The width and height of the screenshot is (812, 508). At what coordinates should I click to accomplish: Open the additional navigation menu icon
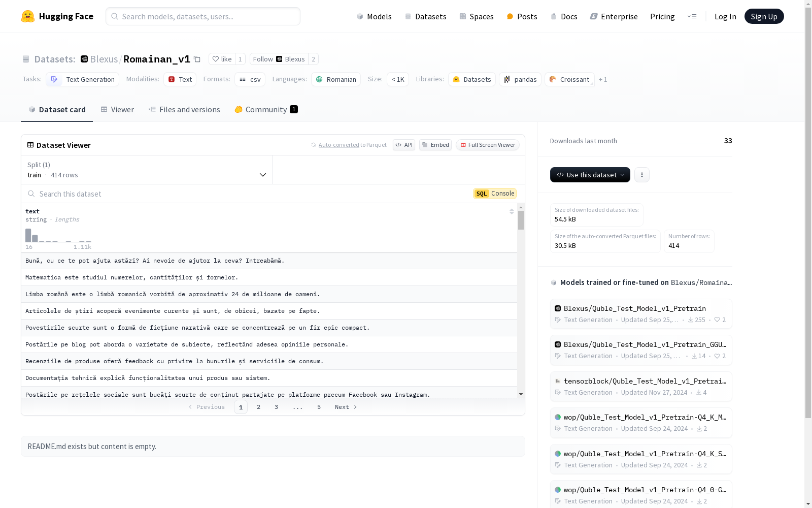(x=692, y=16)
